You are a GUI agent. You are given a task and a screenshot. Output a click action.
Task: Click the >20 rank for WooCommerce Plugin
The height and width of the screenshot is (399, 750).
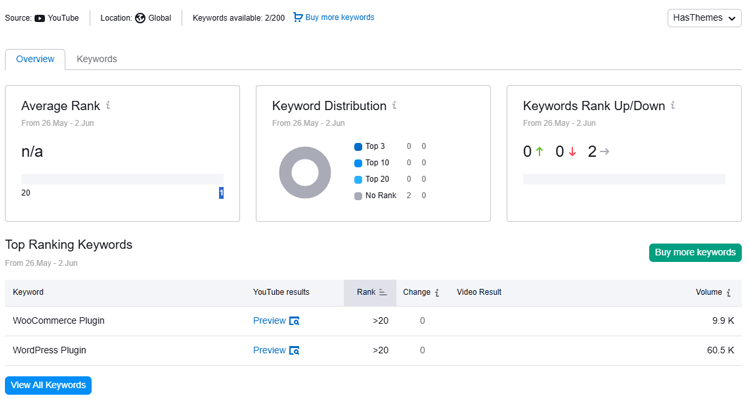[x=380, y=321]
